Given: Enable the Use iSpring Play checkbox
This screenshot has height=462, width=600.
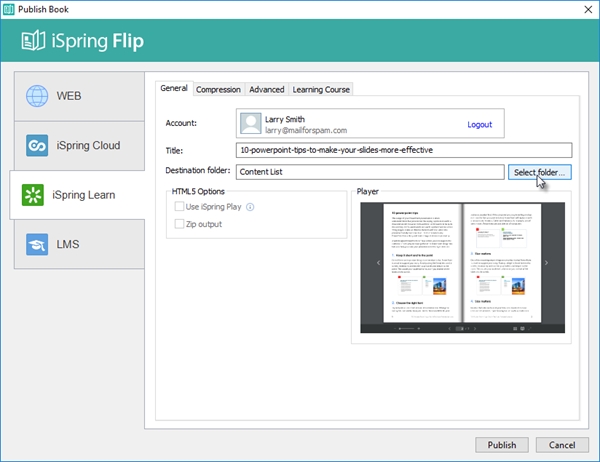Looking at the screenshot, I should (x=179, y=207).
